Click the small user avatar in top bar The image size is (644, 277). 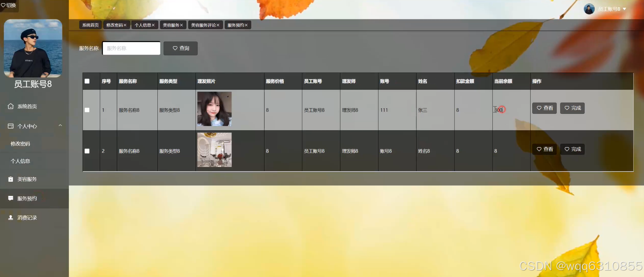click(x=589, y=9)
